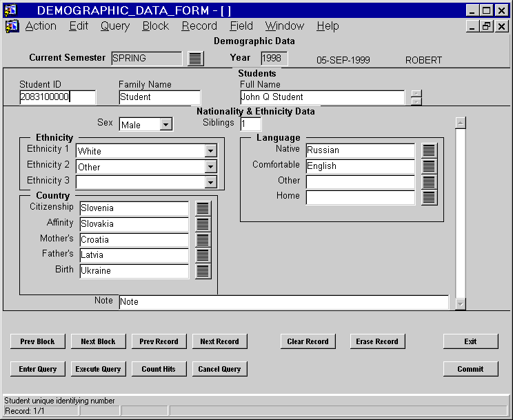Click the Student ID field
This screenshot has height=420, width=513.
pyautogui.click(x=58, y=97)
